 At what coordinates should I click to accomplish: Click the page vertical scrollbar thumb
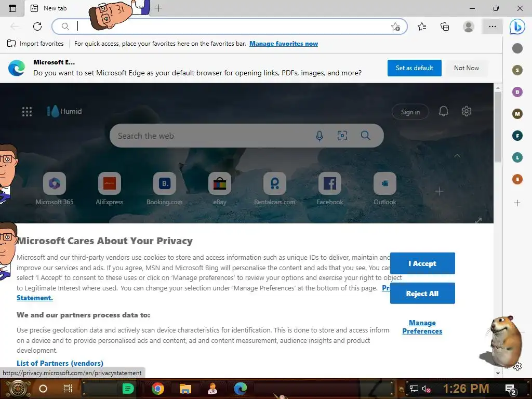coord(498,127)
